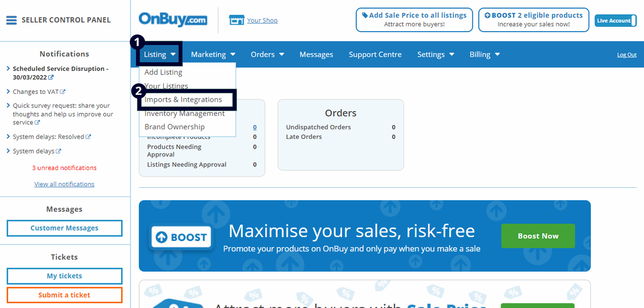Click the arrow icon in BOOST eligible products button

click(x=487, y=16)
